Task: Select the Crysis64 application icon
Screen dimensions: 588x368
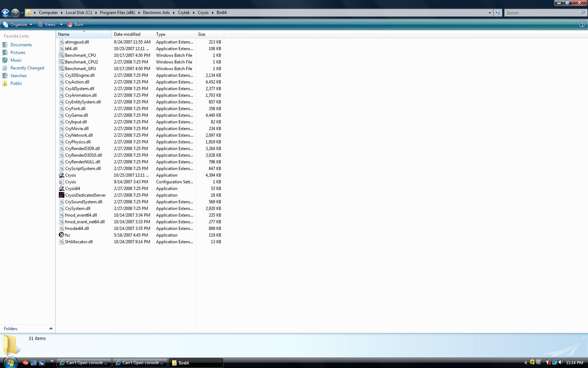Action: [62, 189]
